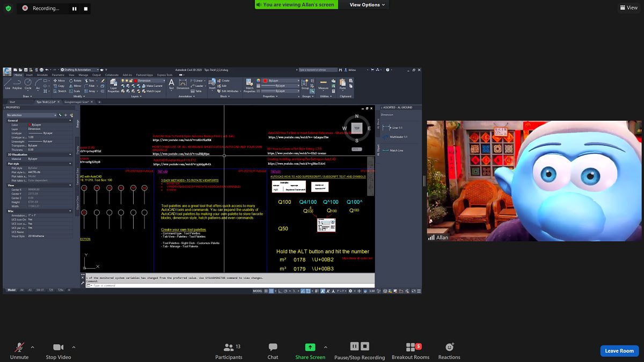
Task: Select the Arc tool
Action: [38, 85]
